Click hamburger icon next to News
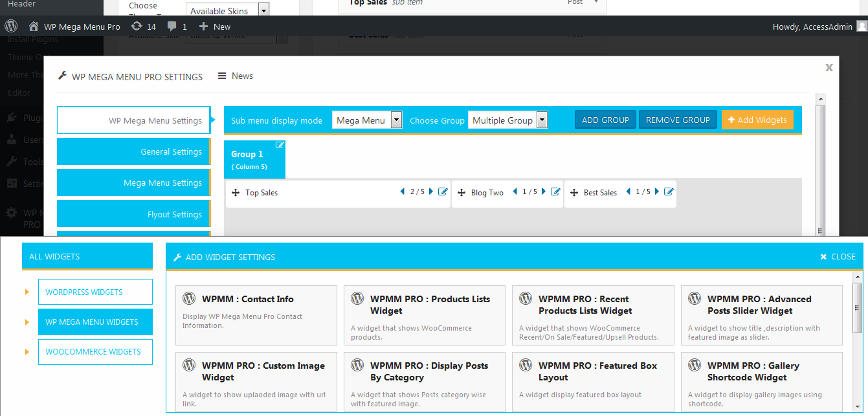 click(222, 76)
